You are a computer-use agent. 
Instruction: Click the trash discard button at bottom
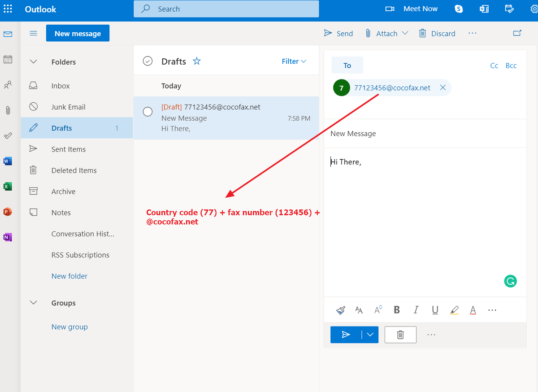[400, 335]
